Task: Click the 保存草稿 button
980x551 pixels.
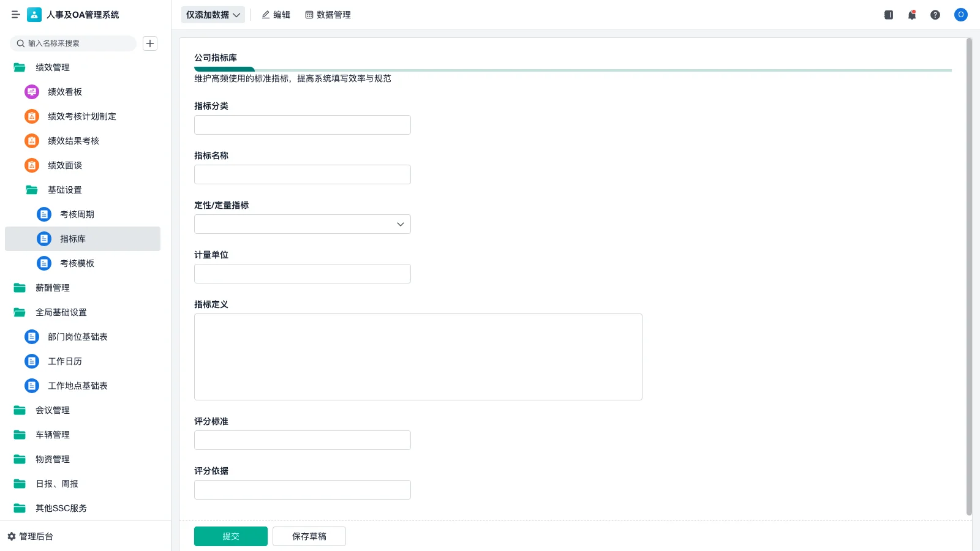Action: pyautogui.click(x=309, y=536)
